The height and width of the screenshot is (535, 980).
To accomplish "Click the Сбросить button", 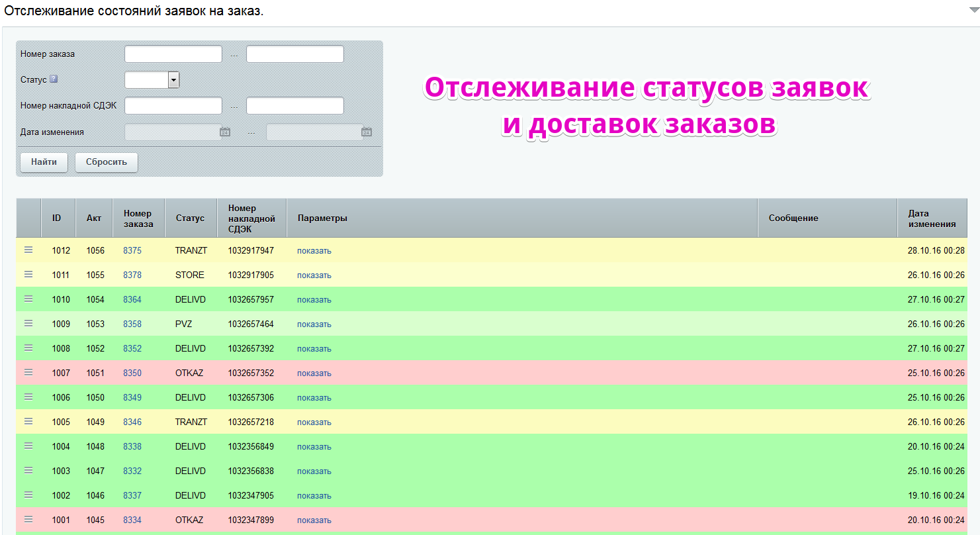I will (x=107, y=162).
